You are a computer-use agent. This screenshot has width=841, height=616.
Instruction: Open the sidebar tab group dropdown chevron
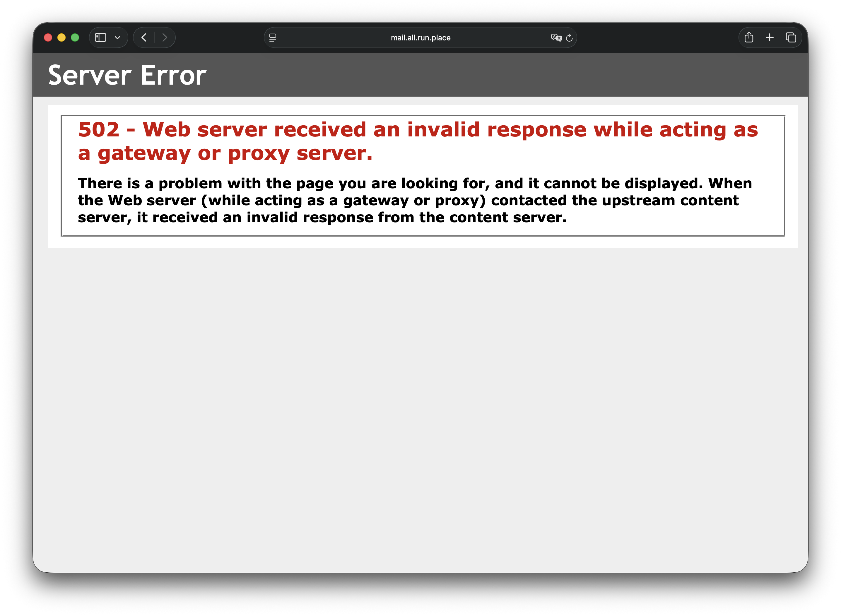point(117,38)
